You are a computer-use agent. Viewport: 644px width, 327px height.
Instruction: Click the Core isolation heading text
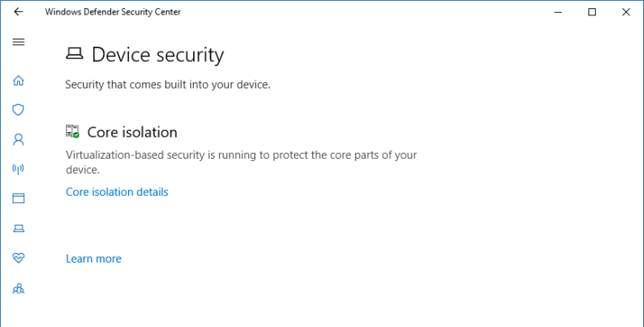click(x=132, y=132)
